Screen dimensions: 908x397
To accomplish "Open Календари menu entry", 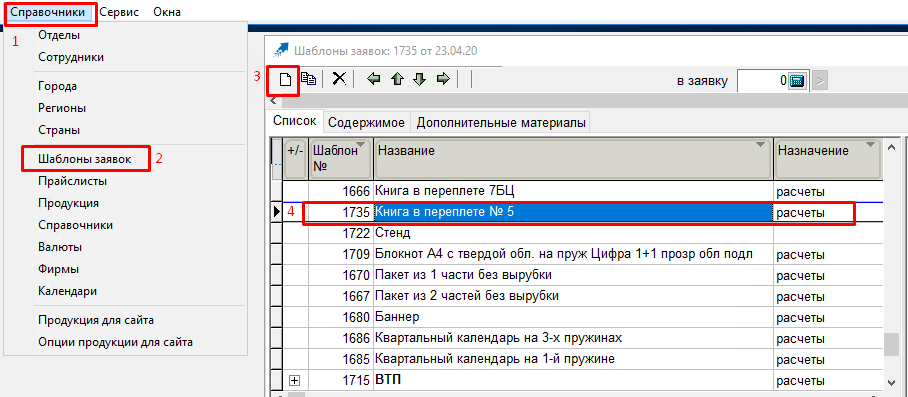I will click(x=67, y=291).
